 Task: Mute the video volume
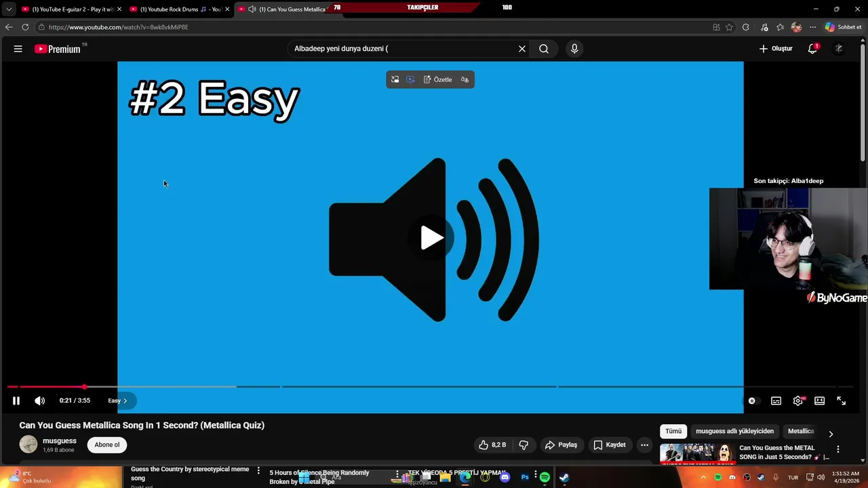(x=40, y=401)
